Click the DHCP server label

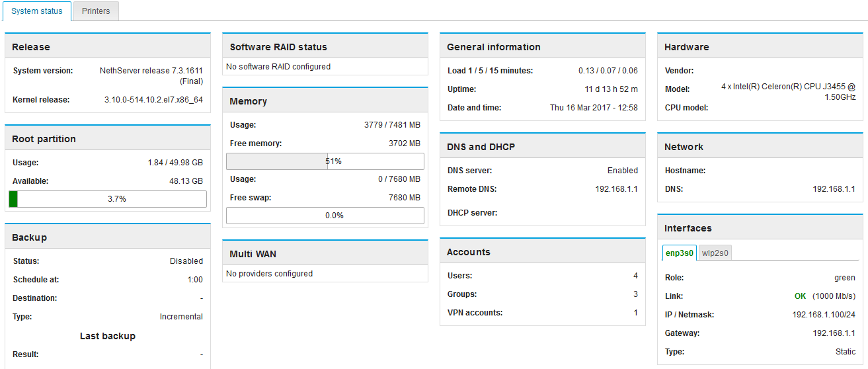point(472,213)
